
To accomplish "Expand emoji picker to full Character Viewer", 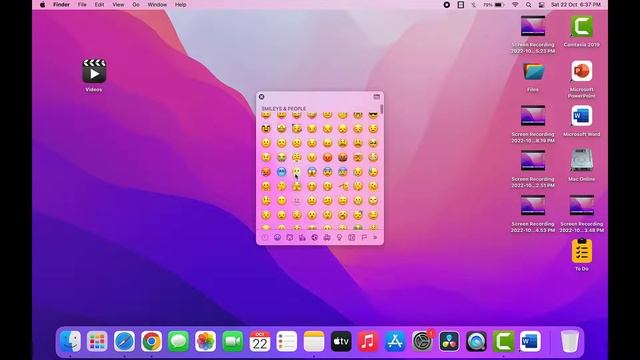I will (376, 97).
